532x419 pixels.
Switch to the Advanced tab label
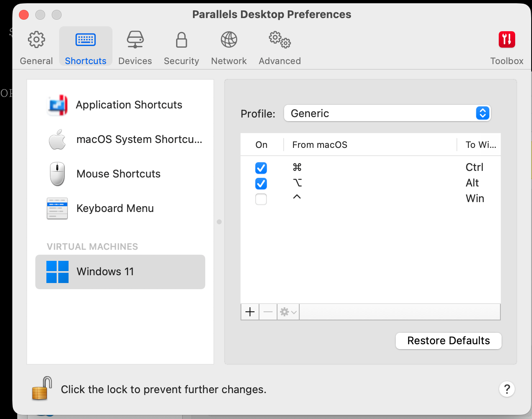coord(280,61)
